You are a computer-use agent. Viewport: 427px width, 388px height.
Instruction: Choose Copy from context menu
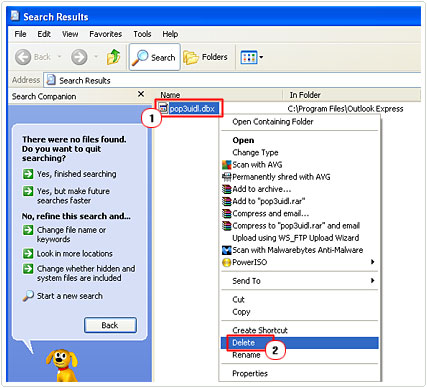coord(241,312)
